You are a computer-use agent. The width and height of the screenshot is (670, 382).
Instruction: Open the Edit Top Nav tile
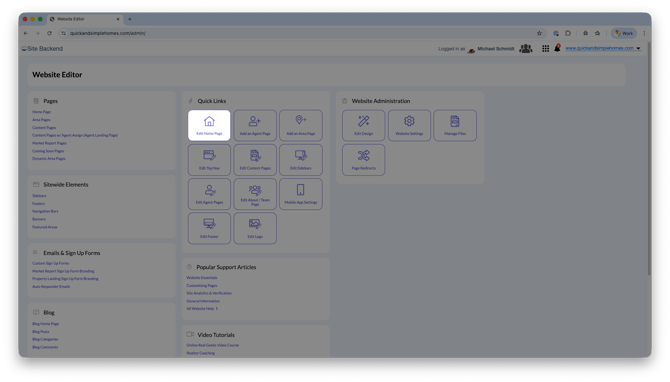[x=209, y=160]
